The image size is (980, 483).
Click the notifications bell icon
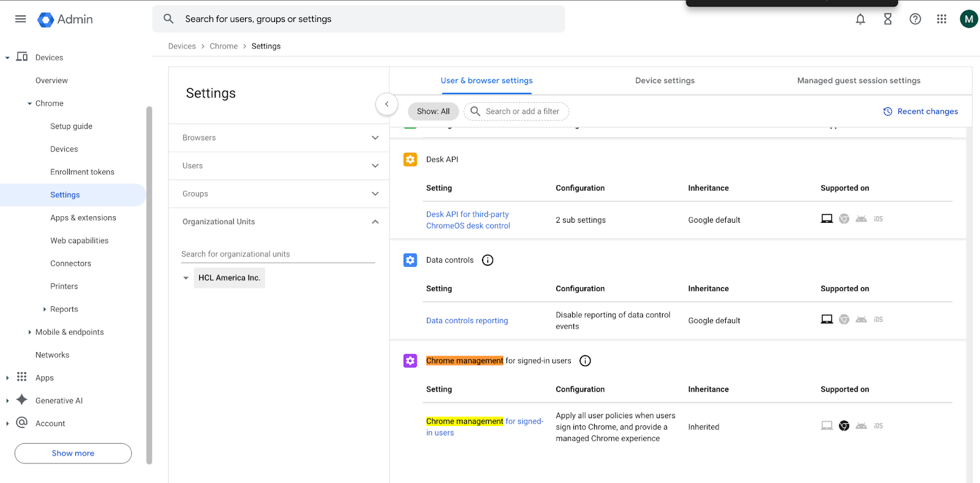860,19
